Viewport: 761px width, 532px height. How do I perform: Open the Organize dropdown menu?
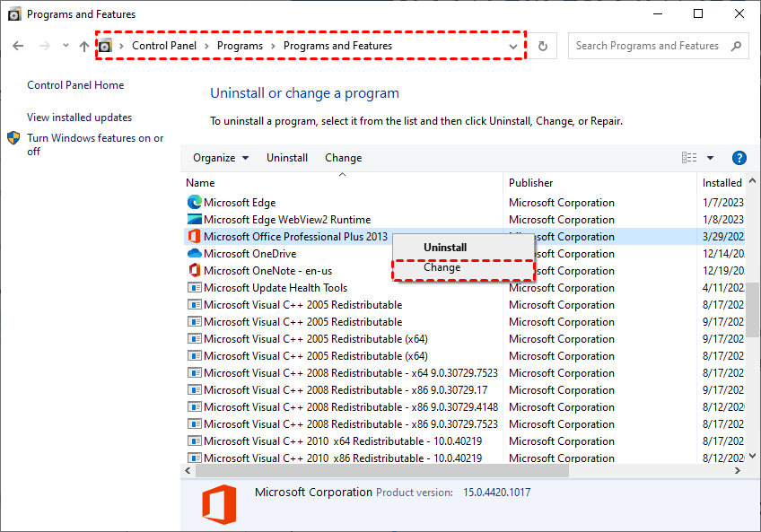pyautogui.click(x=221, y=158)
